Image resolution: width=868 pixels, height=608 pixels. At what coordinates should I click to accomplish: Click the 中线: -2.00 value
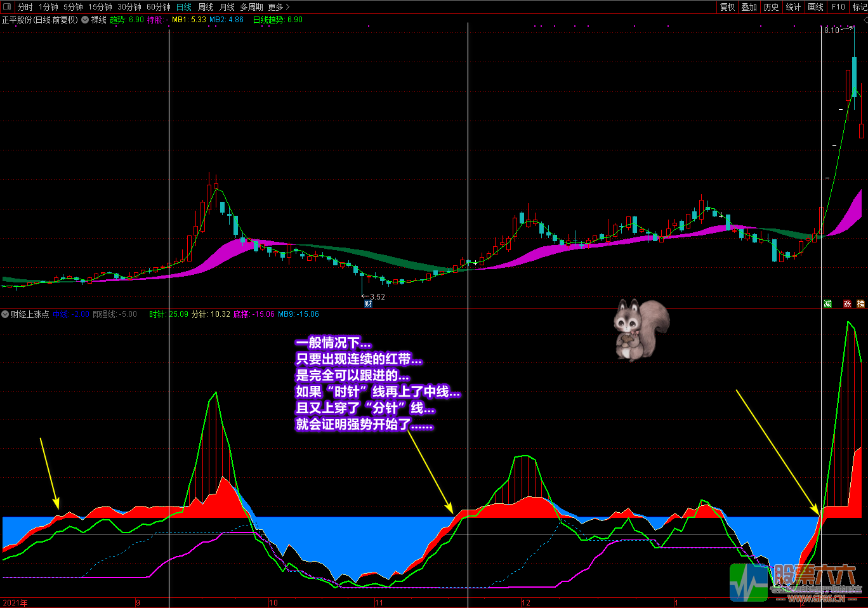[x=70, y=314]
